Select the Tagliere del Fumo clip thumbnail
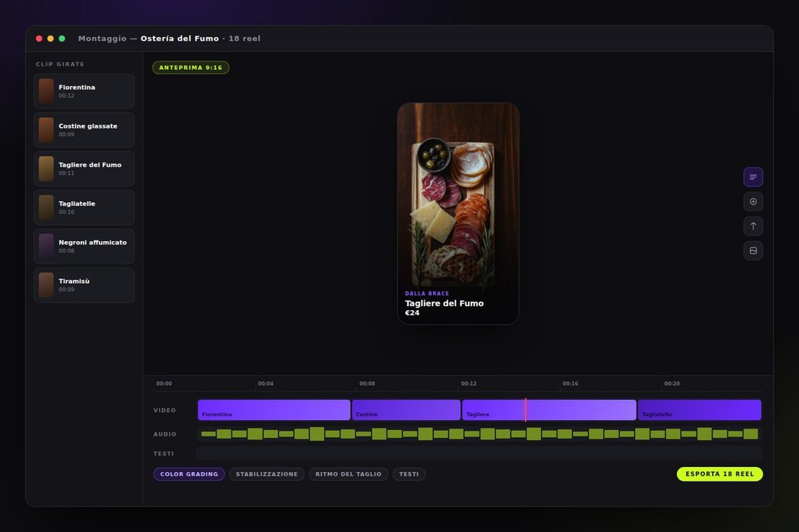 click(x=46, y=169)
